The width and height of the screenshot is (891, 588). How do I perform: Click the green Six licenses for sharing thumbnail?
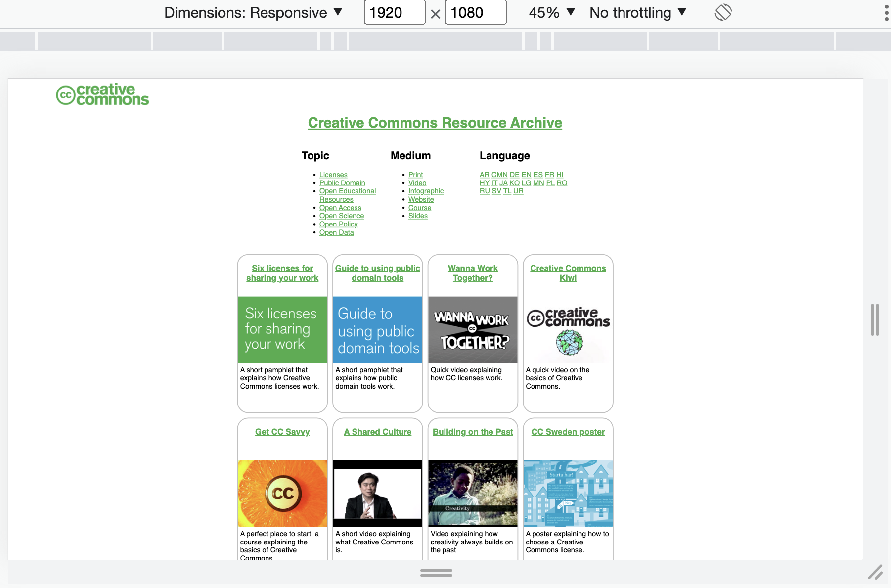282,330
